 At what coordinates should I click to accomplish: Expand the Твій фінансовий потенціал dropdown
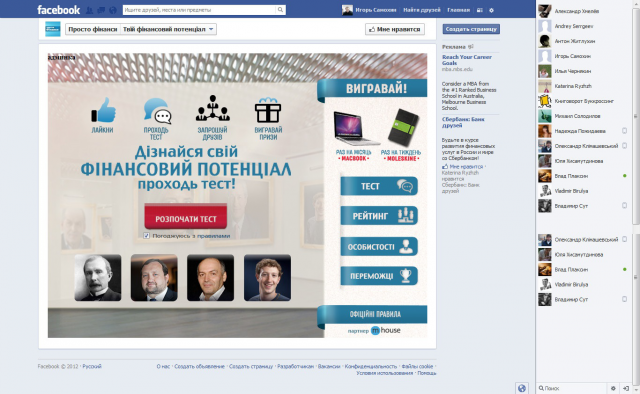coord(169,29)
